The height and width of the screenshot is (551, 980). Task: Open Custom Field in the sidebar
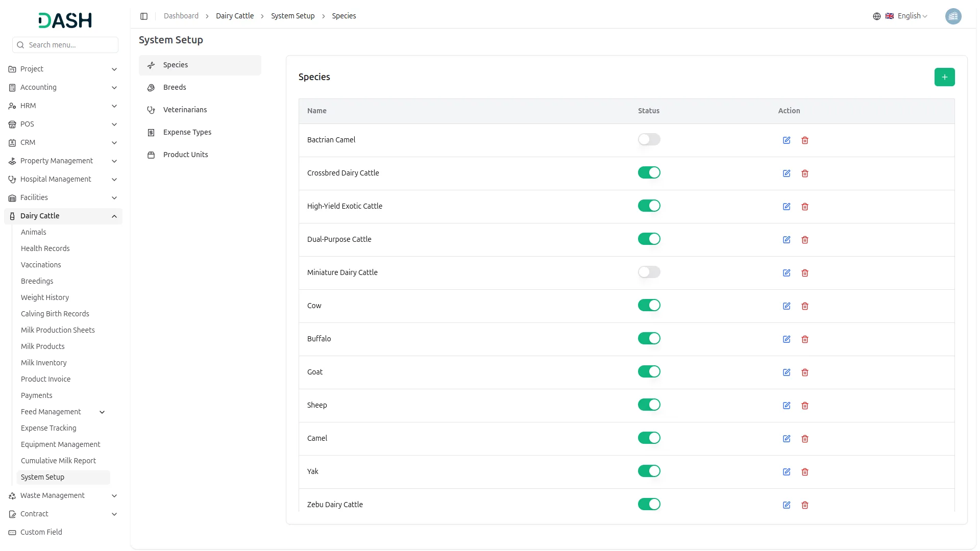point(63,532)
